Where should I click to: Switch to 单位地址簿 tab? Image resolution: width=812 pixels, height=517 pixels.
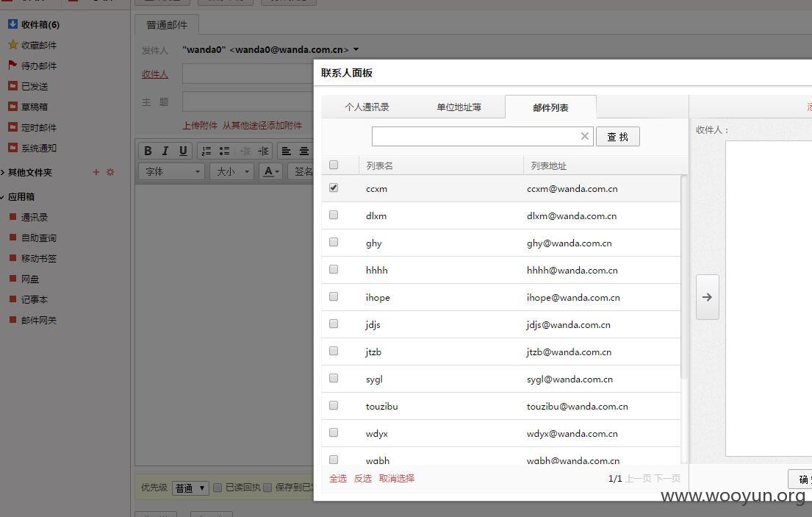click(x=459, y=107)
